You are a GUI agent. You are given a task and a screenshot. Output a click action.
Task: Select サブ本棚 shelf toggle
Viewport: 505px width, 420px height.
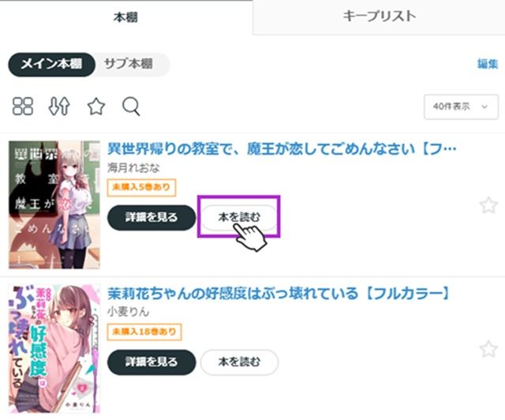129,65
